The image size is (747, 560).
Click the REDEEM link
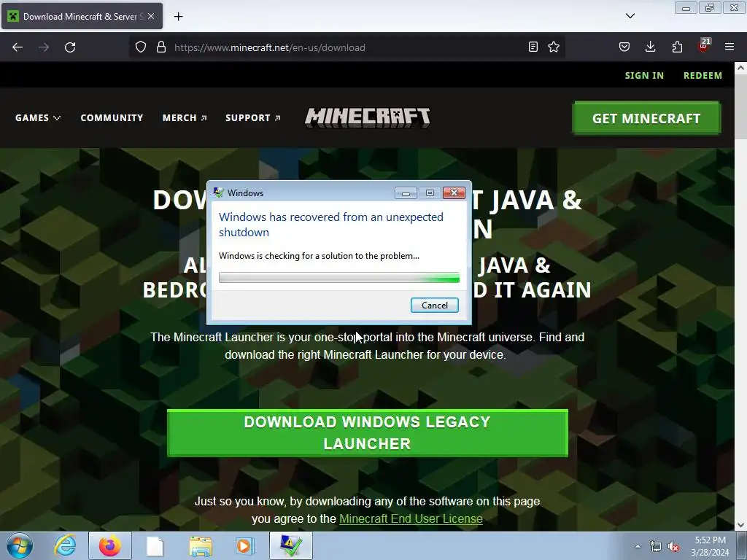pos(703,75)
